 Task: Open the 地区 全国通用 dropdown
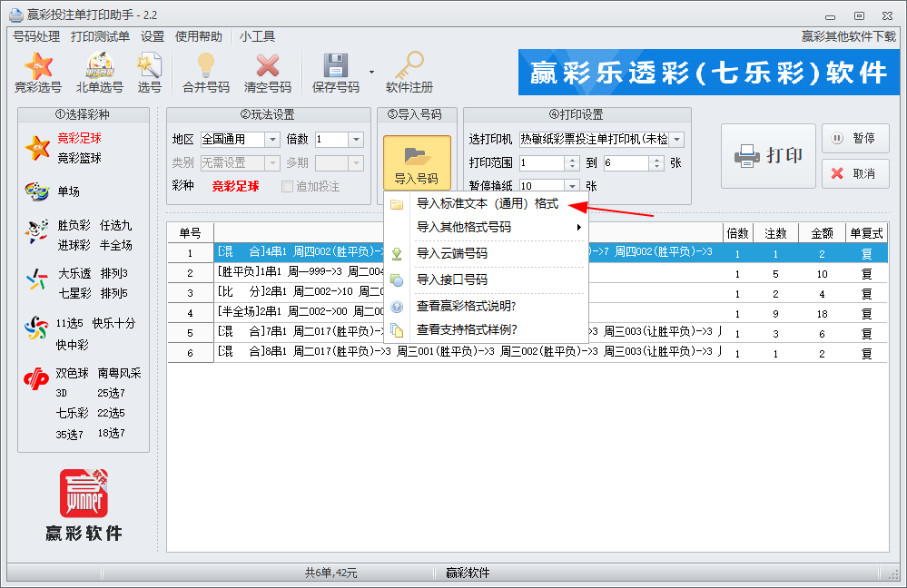click(272, 140)
